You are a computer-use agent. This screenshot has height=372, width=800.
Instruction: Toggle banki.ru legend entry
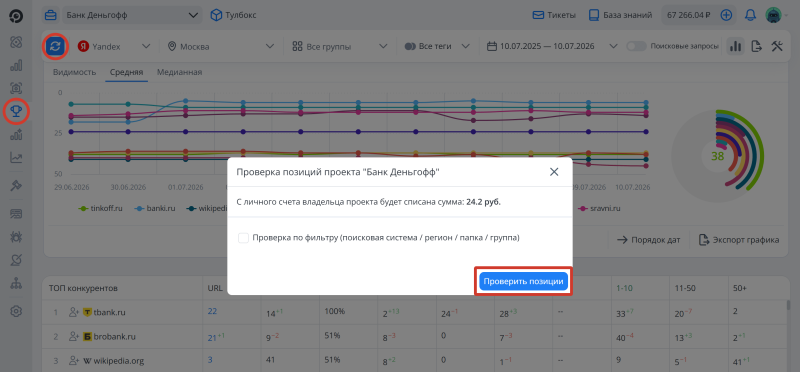point(156,208)
